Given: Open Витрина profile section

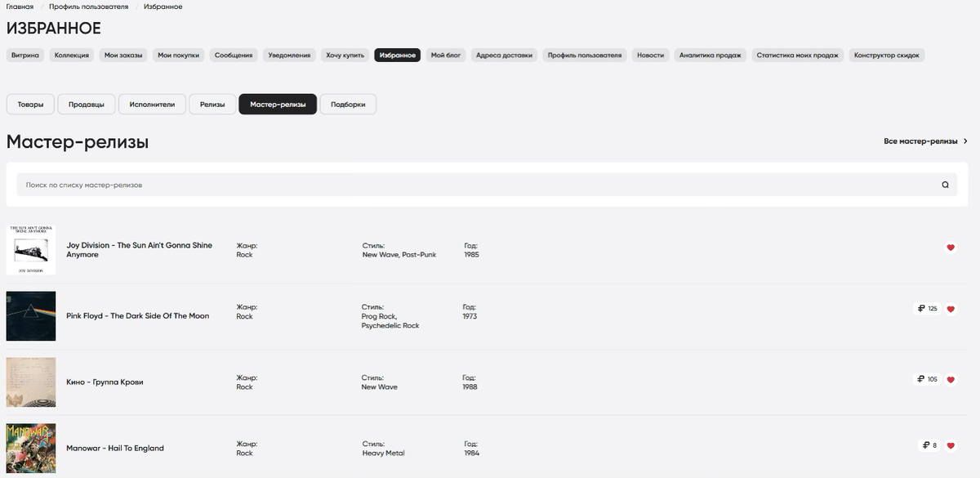Looking at the screenshot, I should pyautogui.click(x=25, y=56).
